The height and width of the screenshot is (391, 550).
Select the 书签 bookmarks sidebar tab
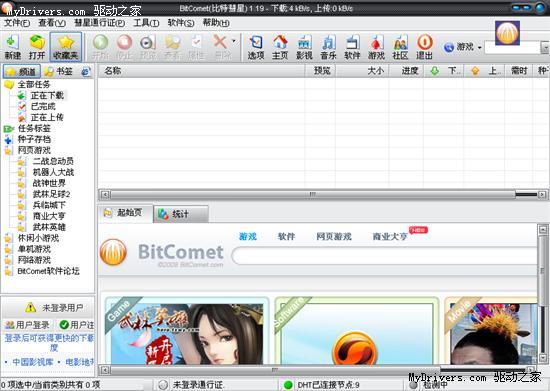click(59, 72)
